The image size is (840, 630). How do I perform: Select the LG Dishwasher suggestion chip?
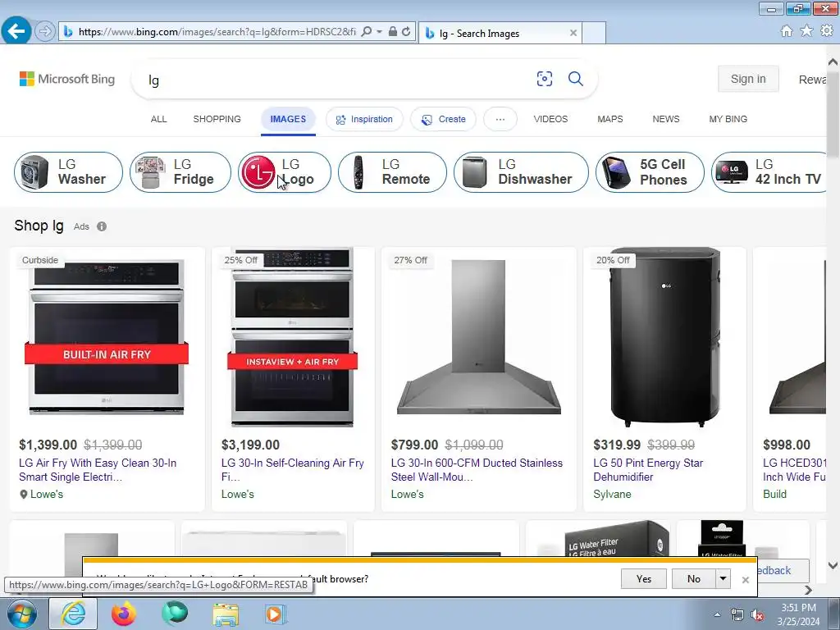521,172
